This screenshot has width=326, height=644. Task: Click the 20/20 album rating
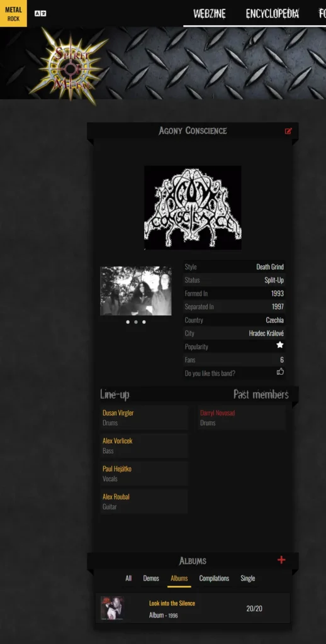click(254, 608)
